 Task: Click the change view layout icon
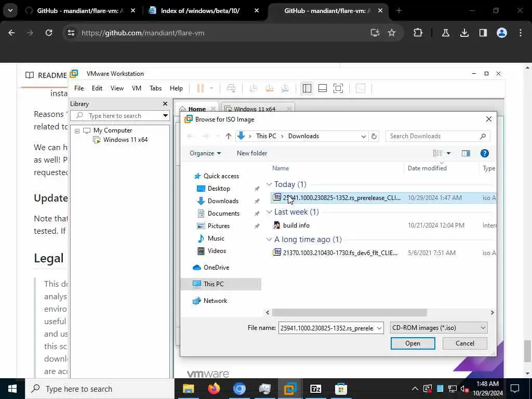click(437, 153)
